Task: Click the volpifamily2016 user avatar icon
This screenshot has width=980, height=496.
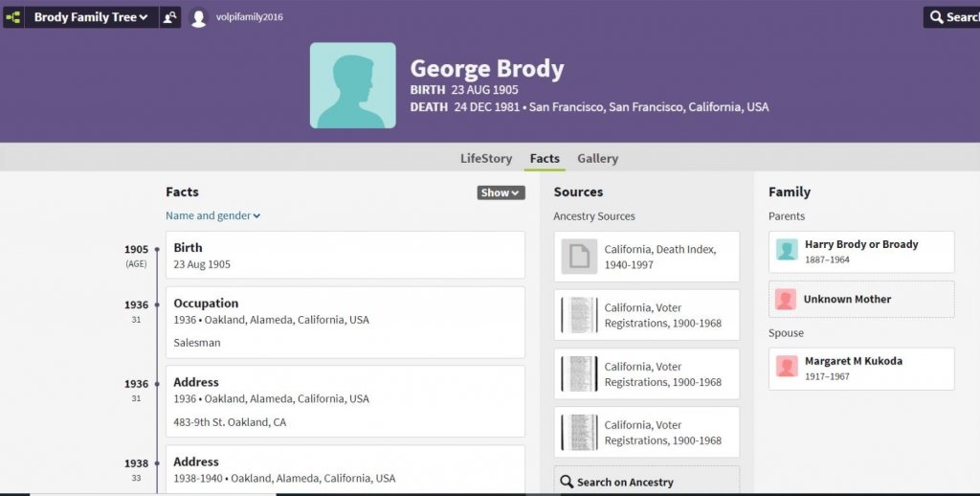Action: (x=199, y=18)
